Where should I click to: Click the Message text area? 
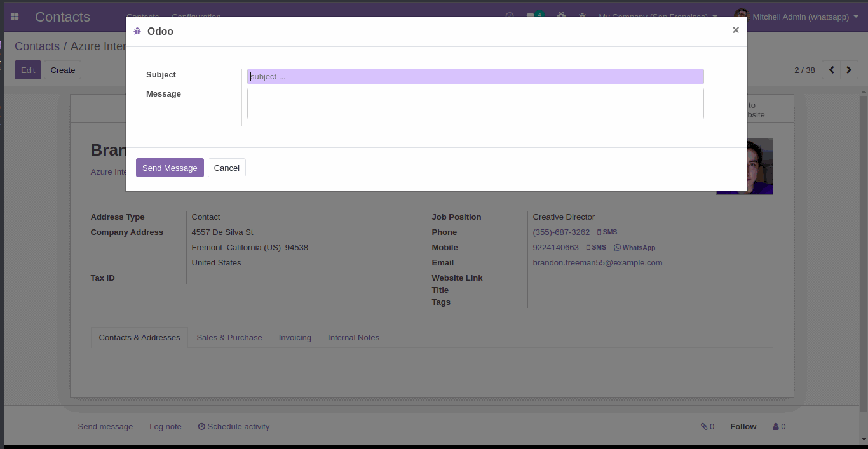(x=475, y=104)
